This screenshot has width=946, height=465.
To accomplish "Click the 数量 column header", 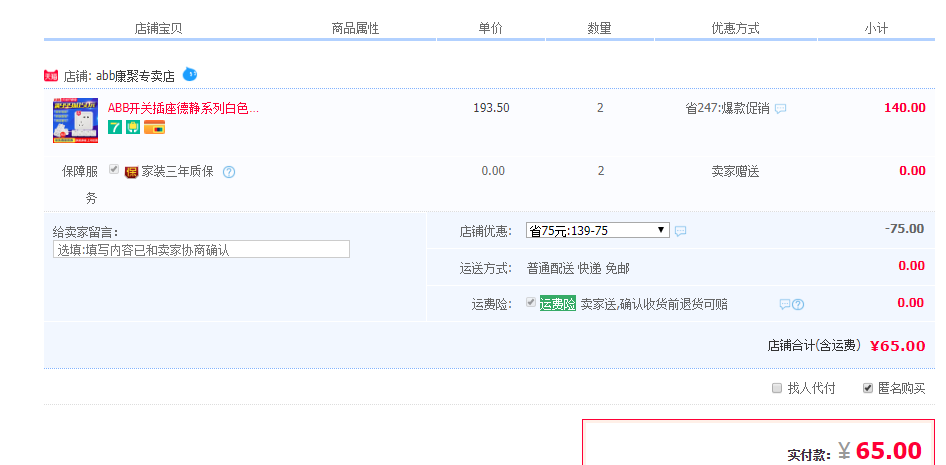I will tap(599, 28).
